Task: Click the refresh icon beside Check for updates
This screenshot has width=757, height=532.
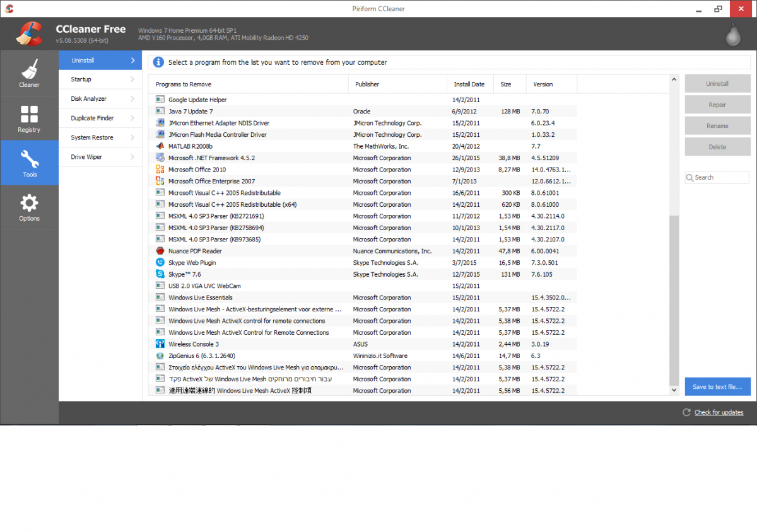Action: (x=686, y=412)
